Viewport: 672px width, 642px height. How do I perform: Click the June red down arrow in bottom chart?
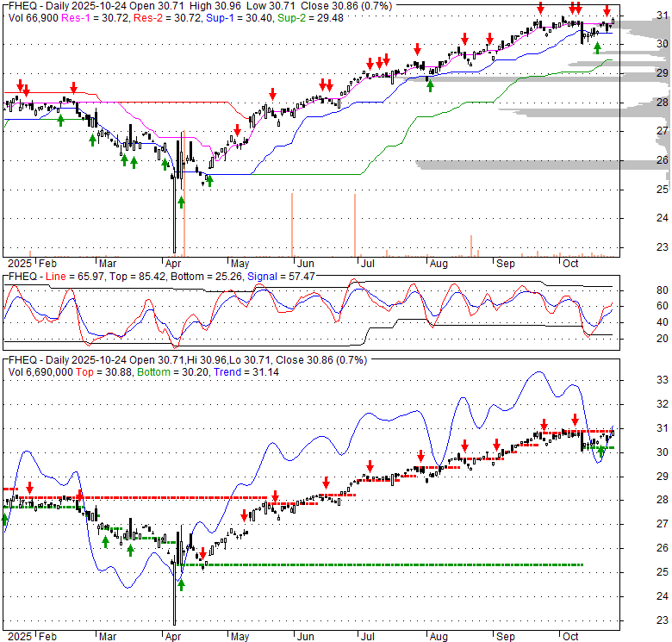click(x=326, y=483)
